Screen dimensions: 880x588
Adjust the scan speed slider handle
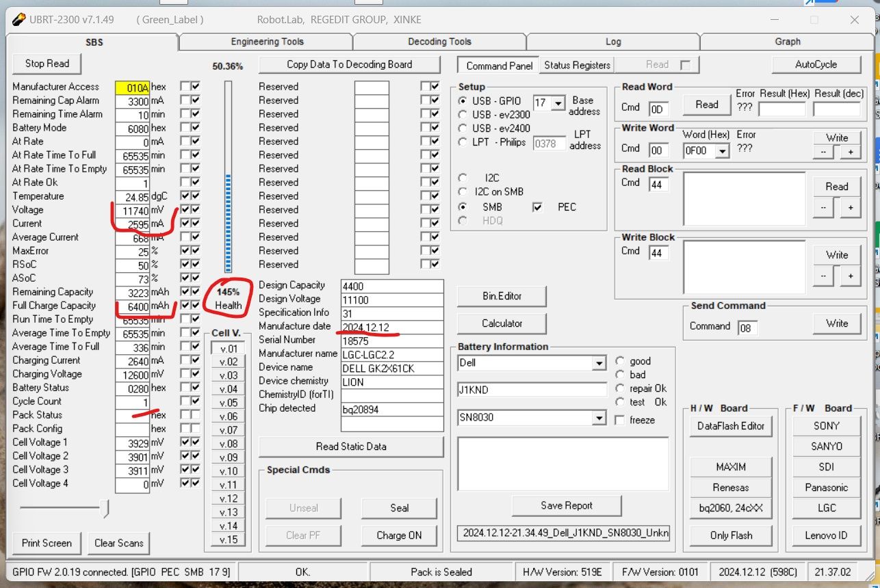tap(105, 507)
